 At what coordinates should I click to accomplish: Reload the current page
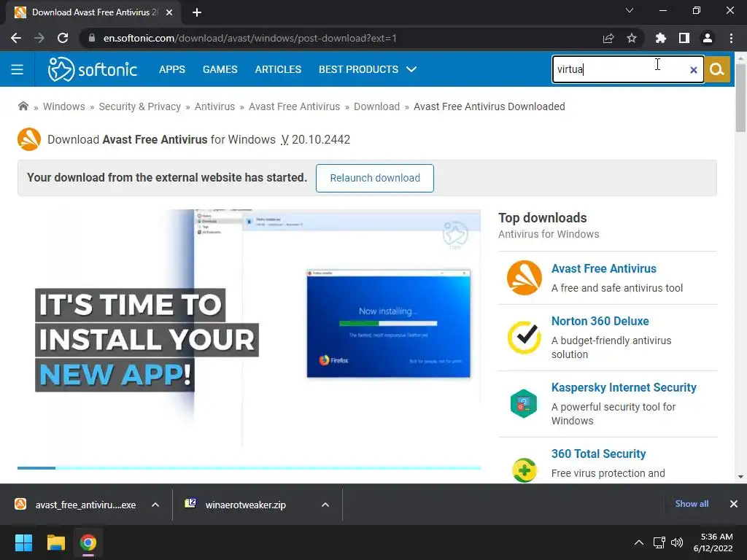pos(63,38)
